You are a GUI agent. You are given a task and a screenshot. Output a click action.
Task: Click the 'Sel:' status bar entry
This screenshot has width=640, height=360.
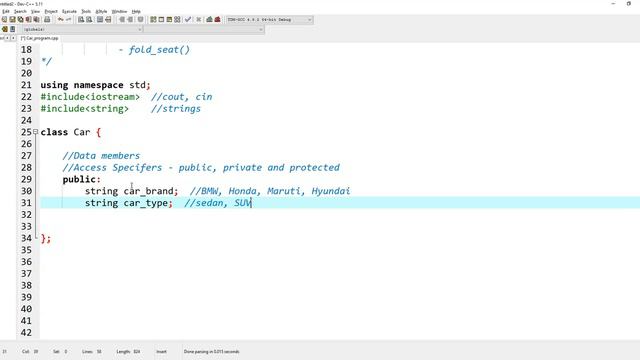coord(60,351)
